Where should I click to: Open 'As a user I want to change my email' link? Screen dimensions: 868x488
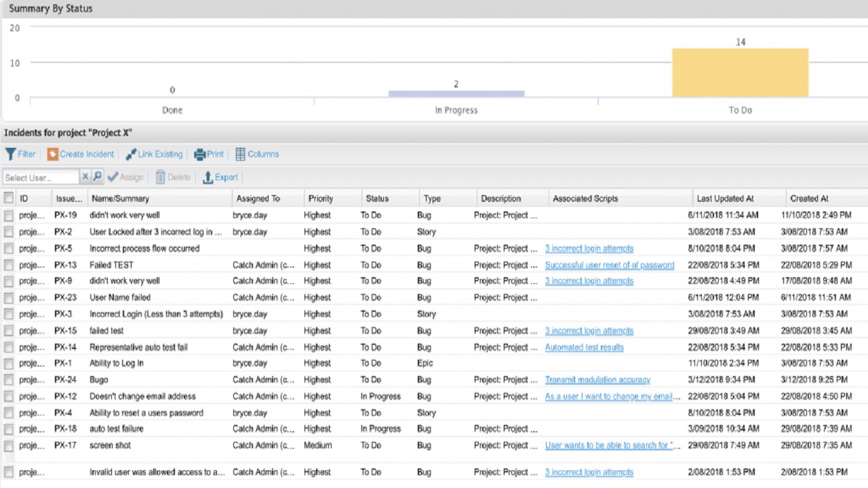(x=612, y=396)
